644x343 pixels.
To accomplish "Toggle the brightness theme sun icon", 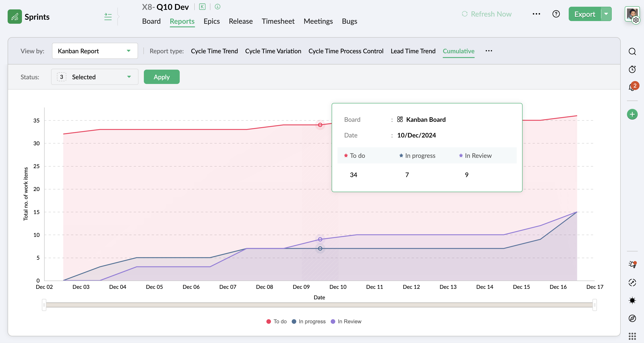I will [632, 300].
